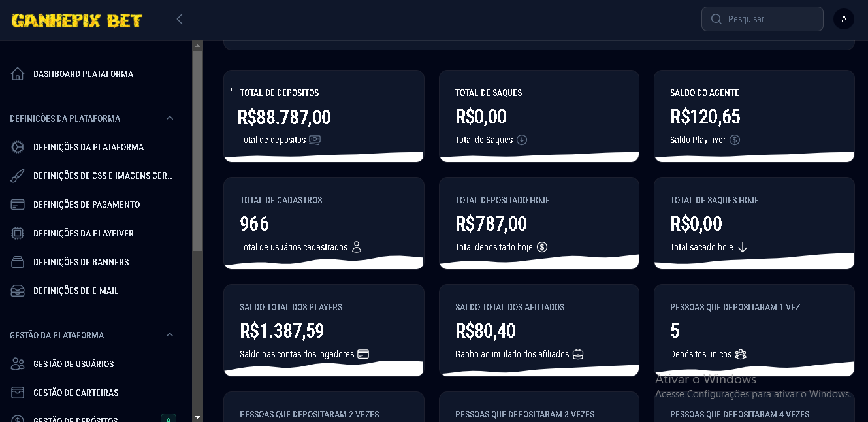Click the card icon for Definições de Pagamento
Screen dimensions: 868x422
pyautogui.click(x=18, y=204)
